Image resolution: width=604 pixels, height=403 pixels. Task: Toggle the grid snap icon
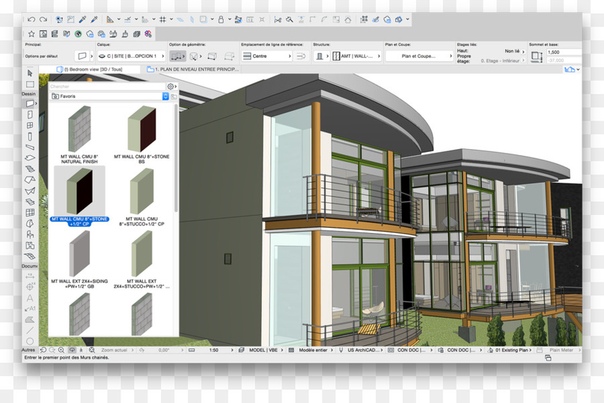(x=163, y=19)
